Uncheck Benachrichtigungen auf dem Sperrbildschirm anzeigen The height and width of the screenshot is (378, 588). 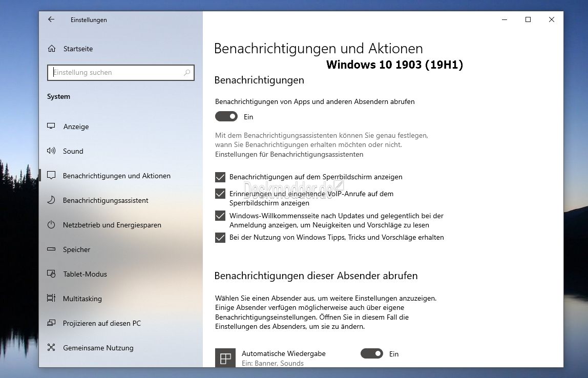[220, 177]
